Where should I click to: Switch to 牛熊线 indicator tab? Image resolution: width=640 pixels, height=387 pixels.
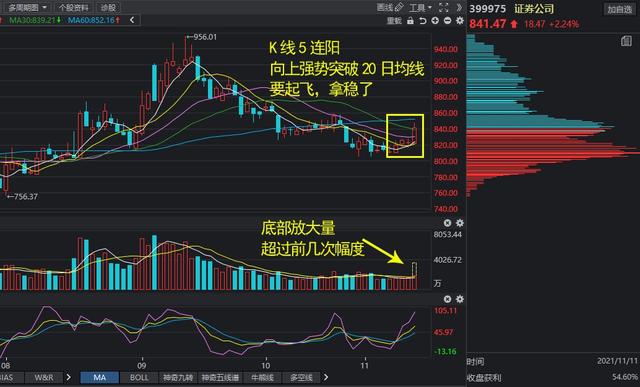point(262,377)
